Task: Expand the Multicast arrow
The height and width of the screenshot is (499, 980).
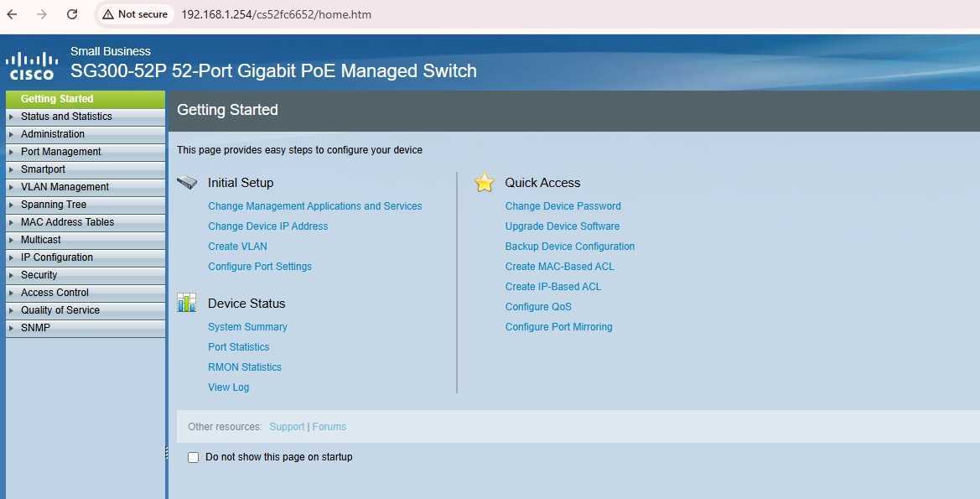Action: [11, 240]
